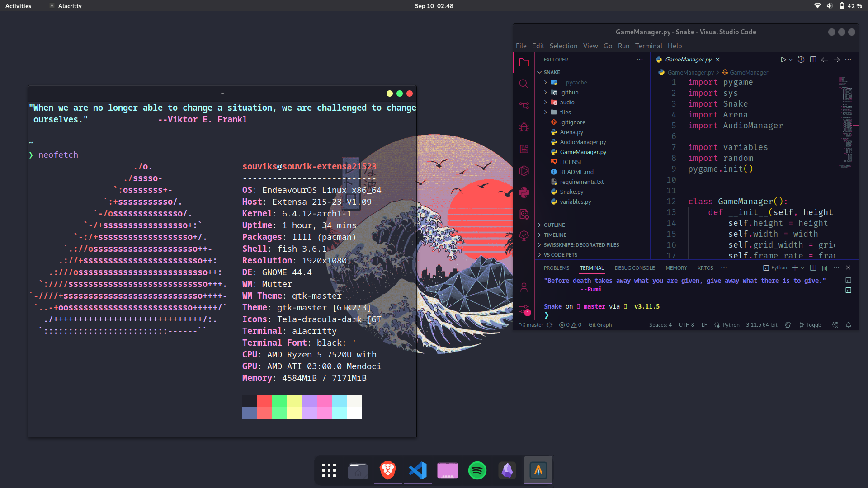Open Git Graph from the status bar
Image resolution: width=868 pixels, height=488 pixels.
(x=600, y=324)
